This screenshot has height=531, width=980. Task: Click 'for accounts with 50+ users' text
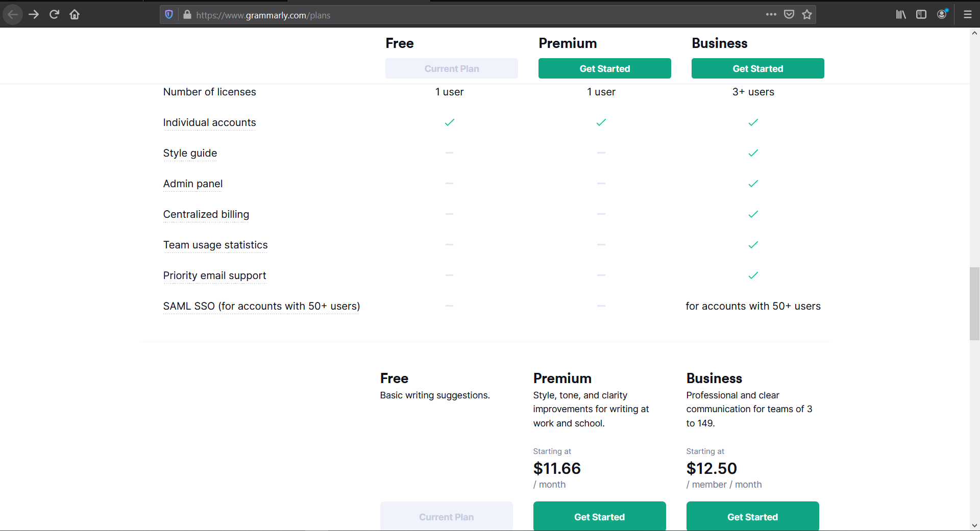coord(753,306)
